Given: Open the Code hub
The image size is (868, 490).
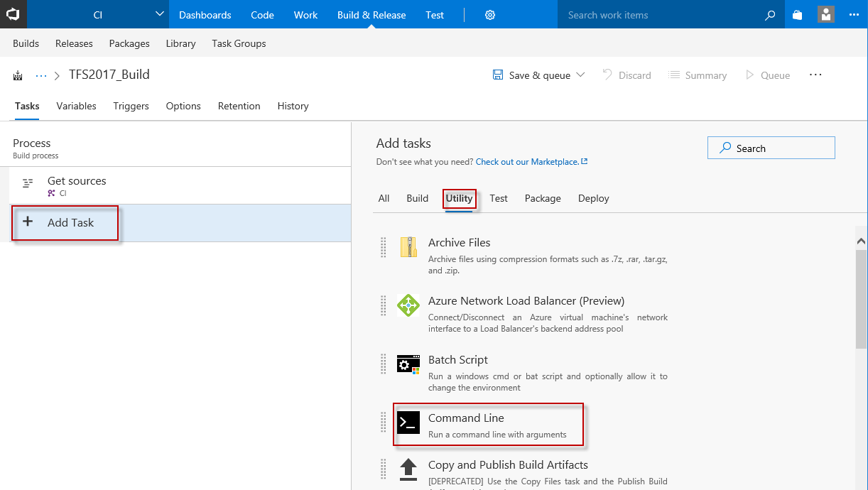Looking at the screenshot, I should coord(262,15).
